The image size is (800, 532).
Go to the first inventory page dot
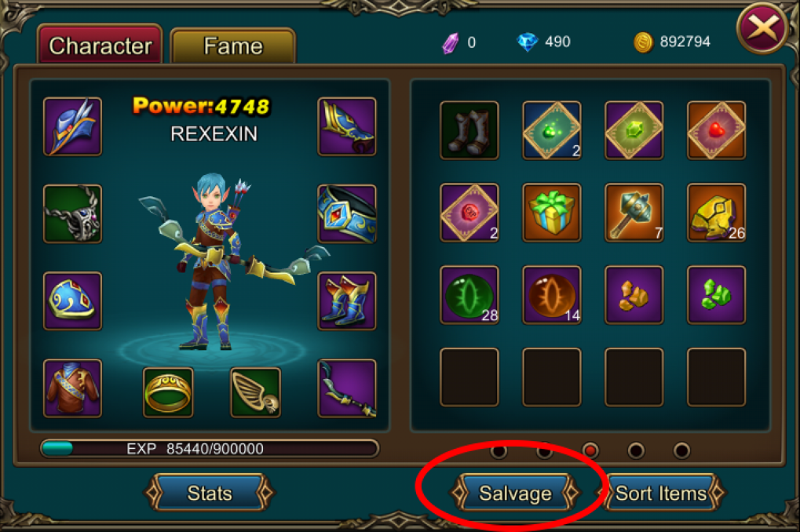(x=499, y=451)
